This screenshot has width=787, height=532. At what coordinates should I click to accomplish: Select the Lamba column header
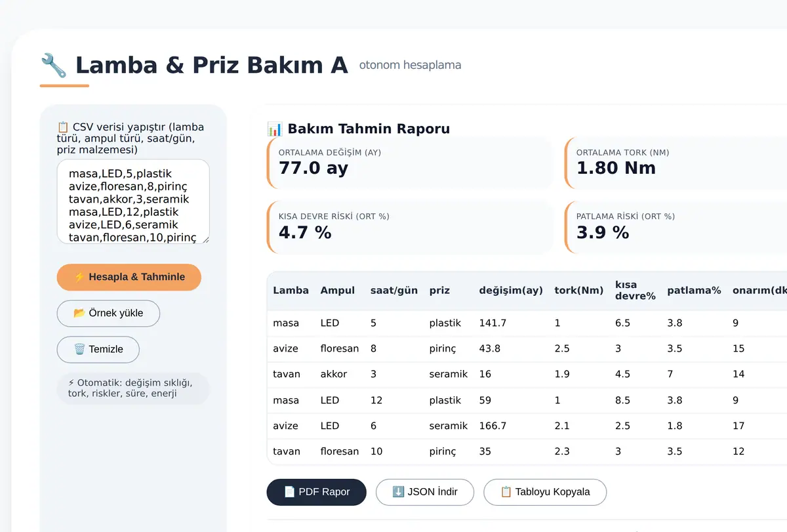[x=291, y=290]
